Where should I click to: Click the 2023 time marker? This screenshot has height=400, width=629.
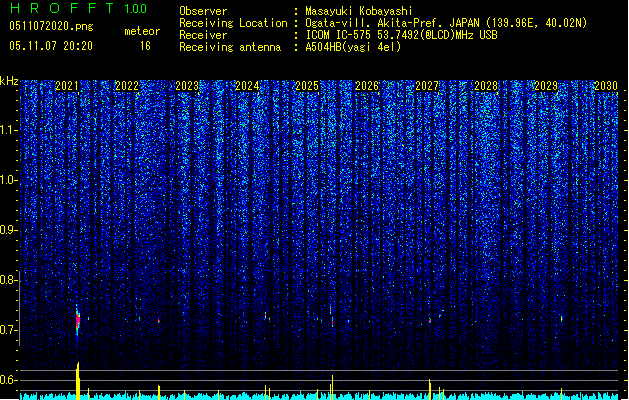click(187, 86)
